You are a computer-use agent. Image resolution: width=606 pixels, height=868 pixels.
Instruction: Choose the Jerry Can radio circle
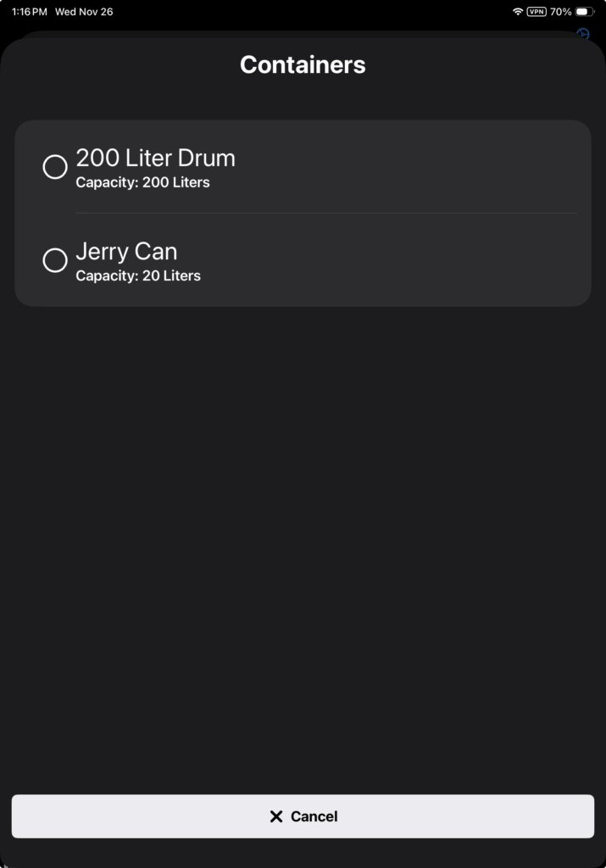(55, 260)
